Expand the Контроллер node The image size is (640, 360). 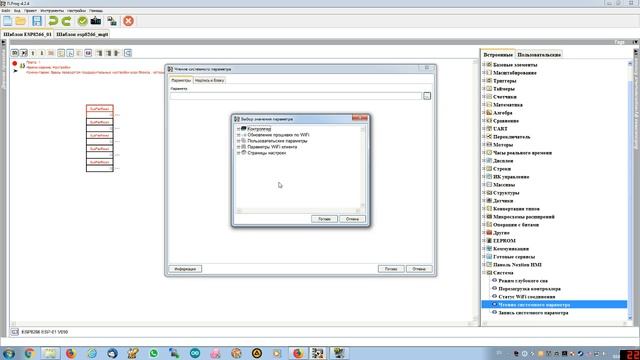(238, 129)
